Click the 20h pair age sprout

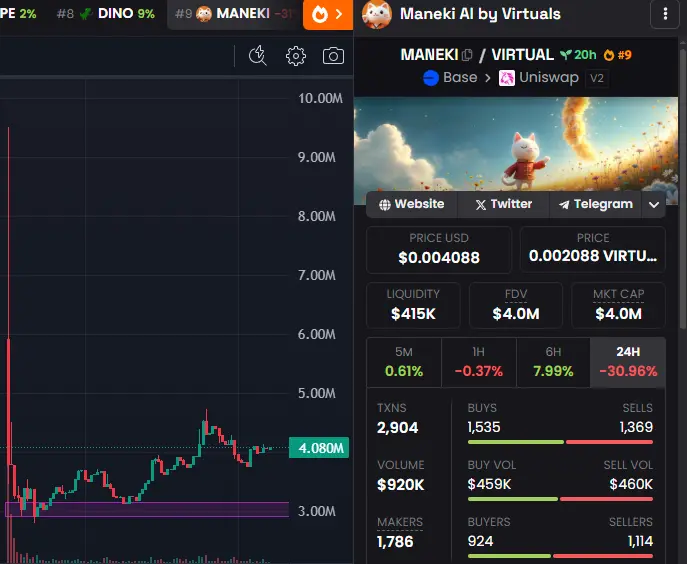[578, 55]
